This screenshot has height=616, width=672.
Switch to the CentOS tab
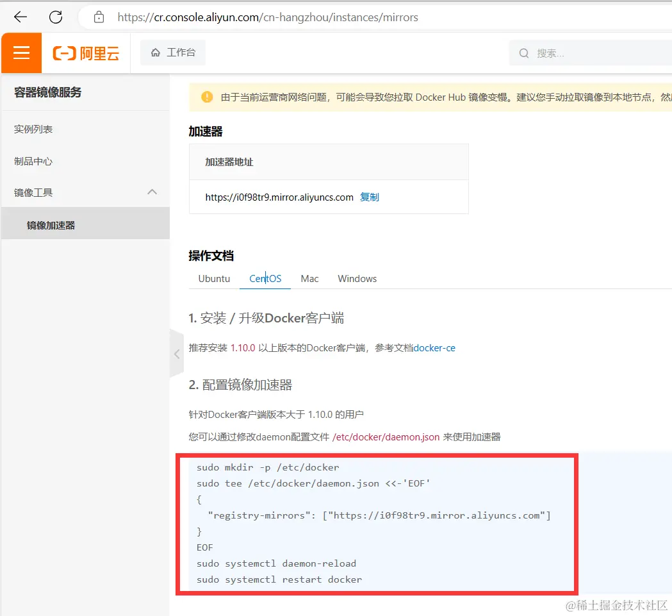265,279
